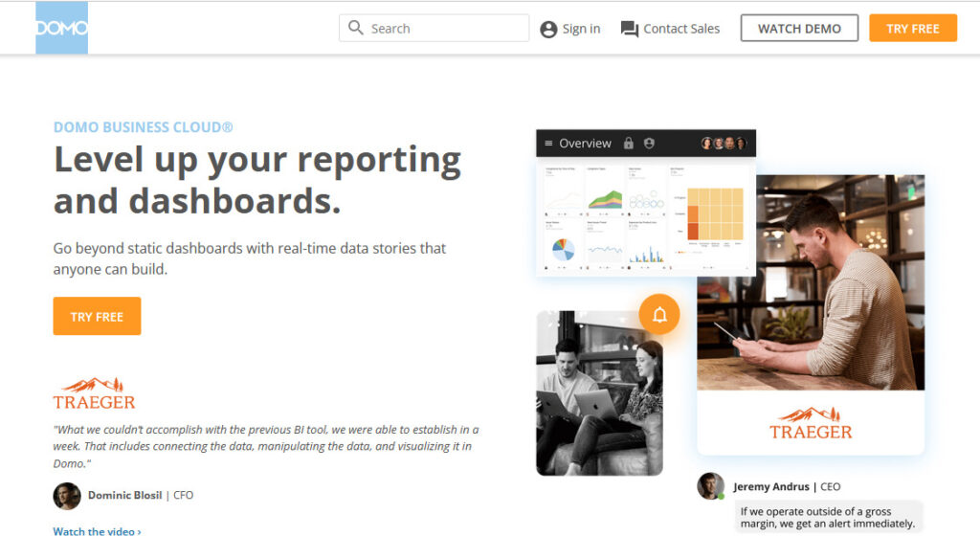Click the lock icon in Overview bar

[628, 144]
